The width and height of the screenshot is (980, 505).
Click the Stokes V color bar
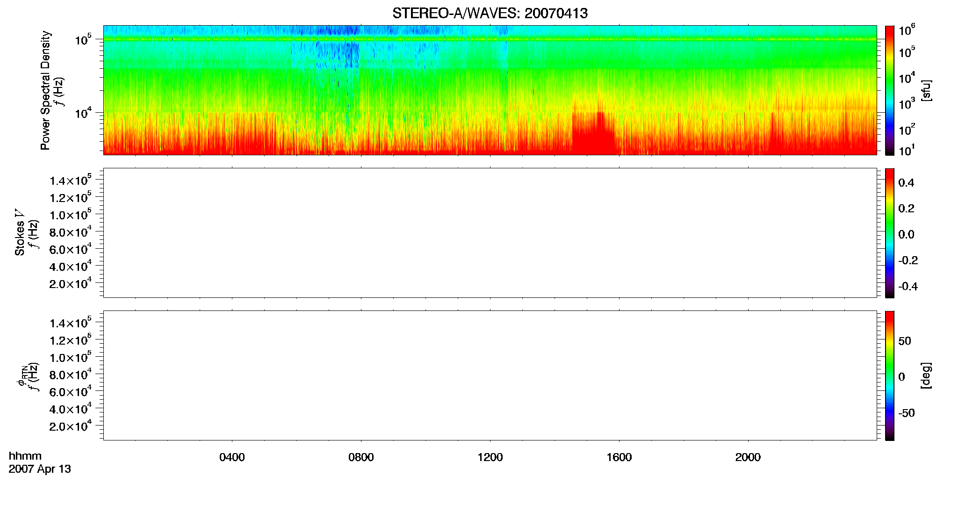[x=890, y=233]
